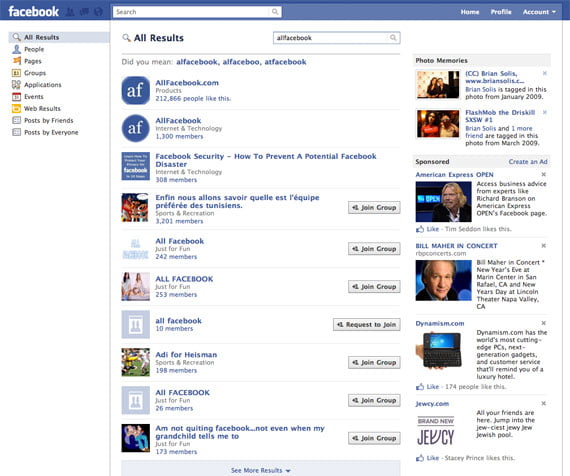Click the atfacebook suggestion link
Viewport: 570px width, 476px height.
point(285,62)
